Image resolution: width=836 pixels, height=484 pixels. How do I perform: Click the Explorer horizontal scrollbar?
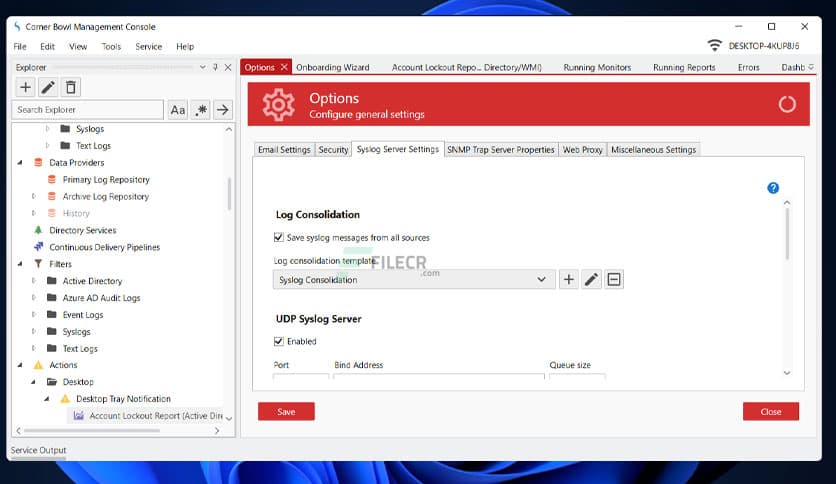(92, 430)
